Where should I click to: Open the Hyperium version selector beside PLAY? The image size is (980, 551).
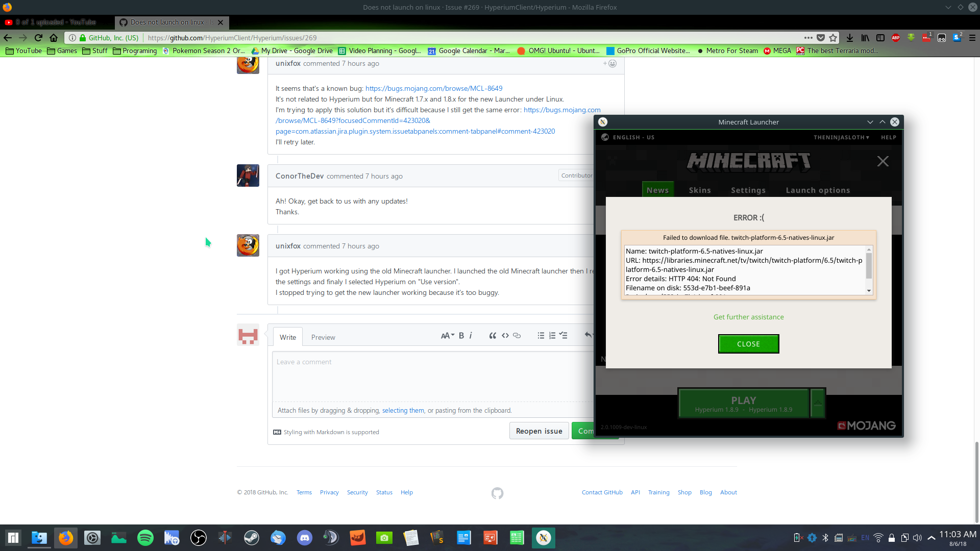tap(817, 403)
